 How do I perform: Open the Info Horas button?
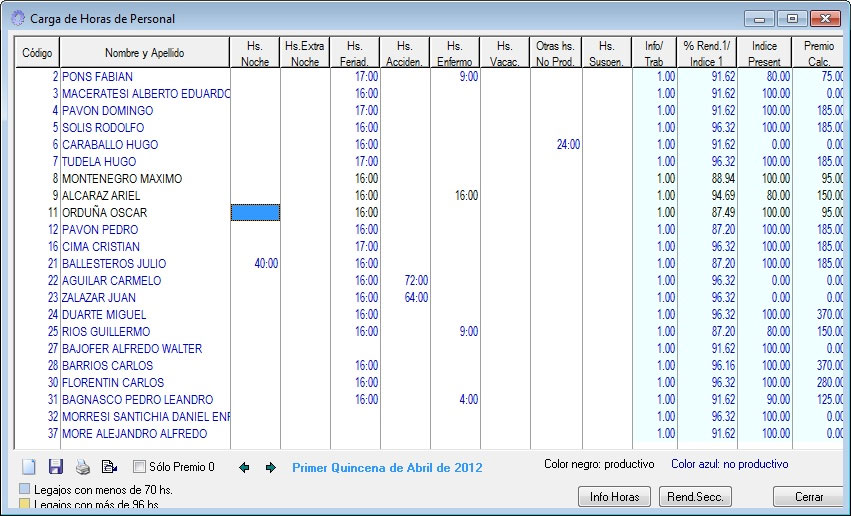[x=614, y=497]
